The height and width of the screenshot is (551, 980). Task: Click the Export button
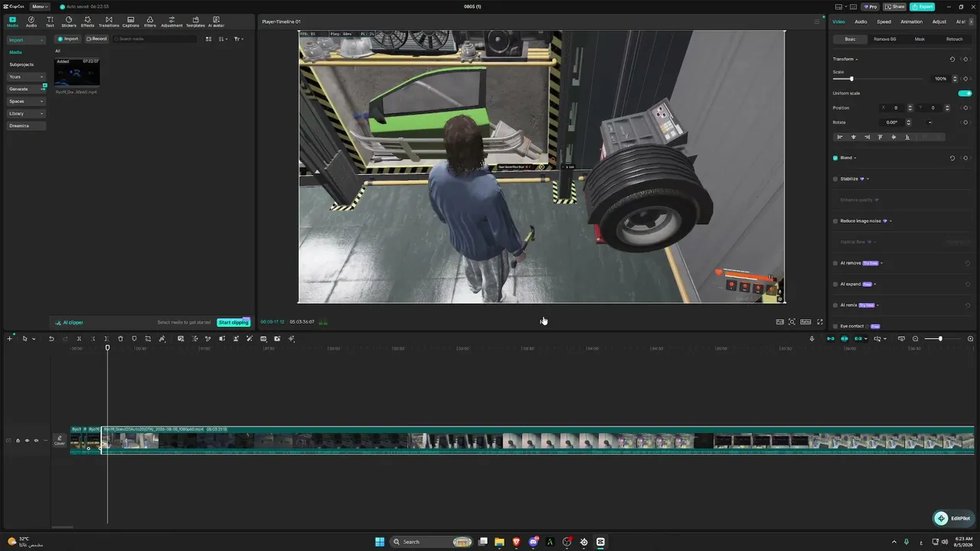tap(922, 7)
